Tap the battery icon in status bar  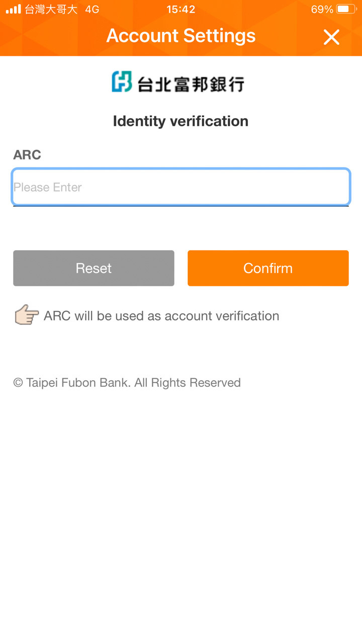click(346, 9)
